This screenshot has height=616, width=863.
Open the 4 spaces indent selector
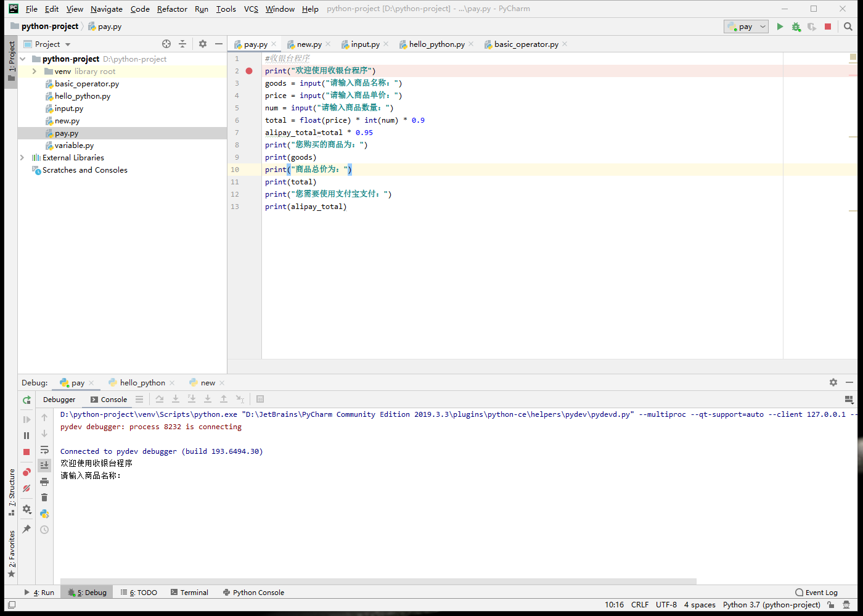click(700, 605)
